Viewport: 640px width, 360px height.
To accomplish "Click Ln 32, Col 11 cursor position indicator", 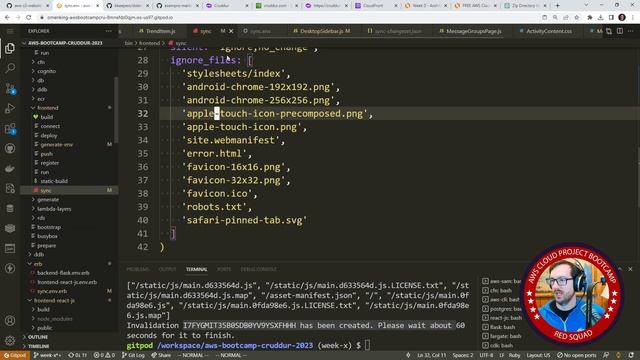I will tap(431, 356).
